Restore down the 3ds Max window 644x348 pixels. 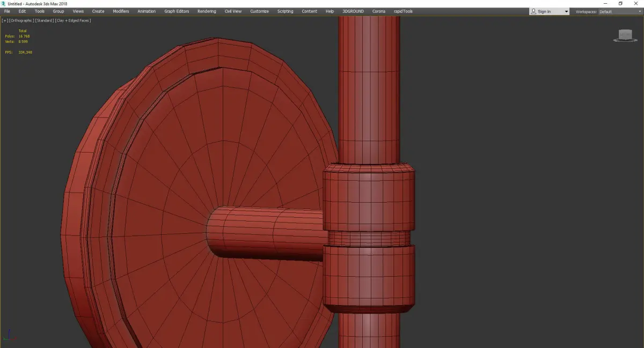click(620, 3)
